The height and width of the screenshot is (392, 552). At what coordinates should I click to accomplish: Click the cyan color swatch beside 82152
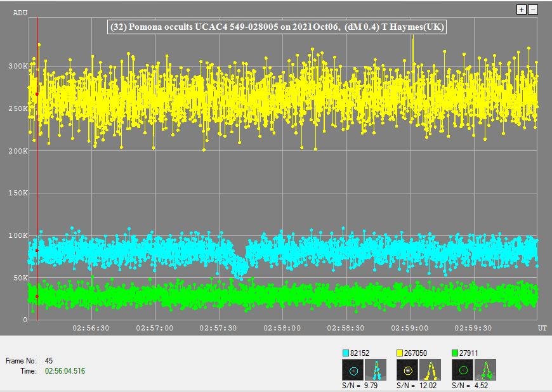click(346, 353)
